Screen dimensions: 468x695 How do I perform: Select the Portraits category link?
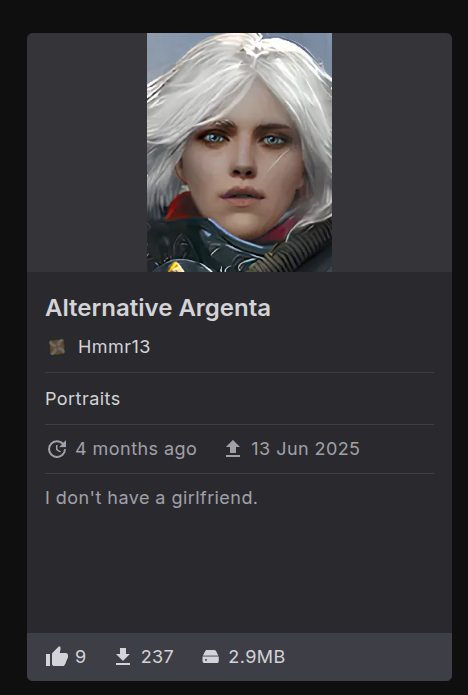point(82,399)
